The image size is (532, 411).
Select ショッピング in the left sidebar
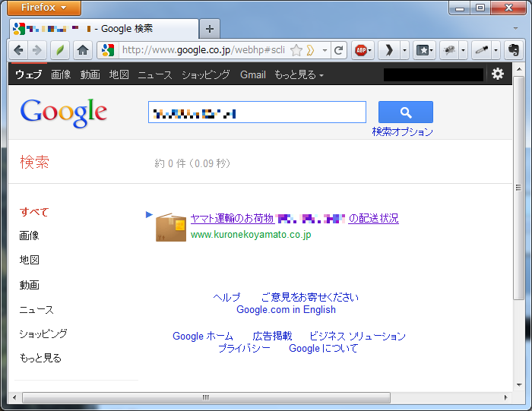pos(43,334)
